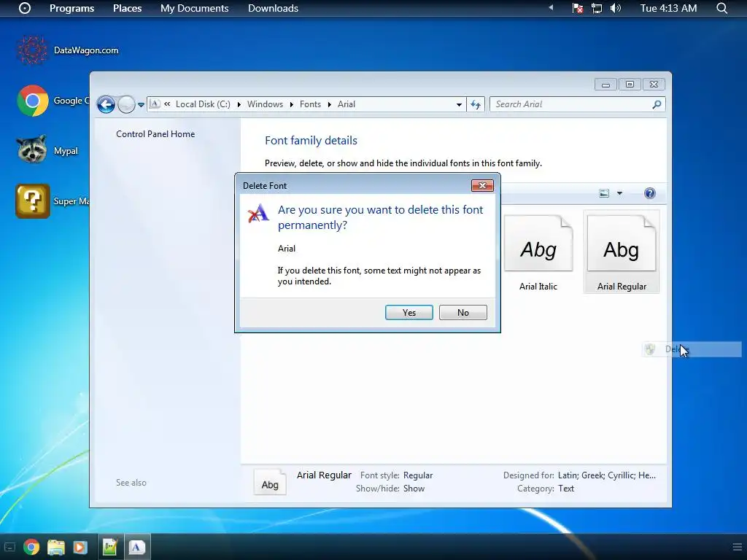
Task: Switch to the green chart taskbar app
Action: (109, 547)
